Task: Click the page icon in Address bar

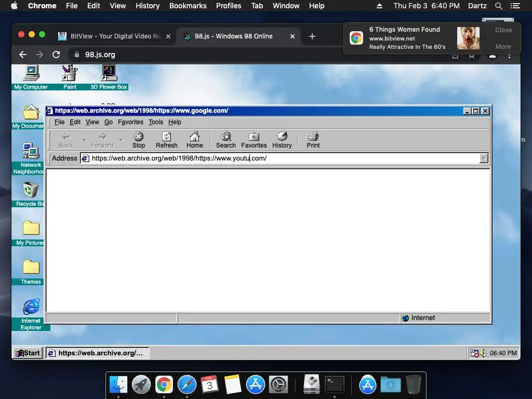Action: coord(86,158)
